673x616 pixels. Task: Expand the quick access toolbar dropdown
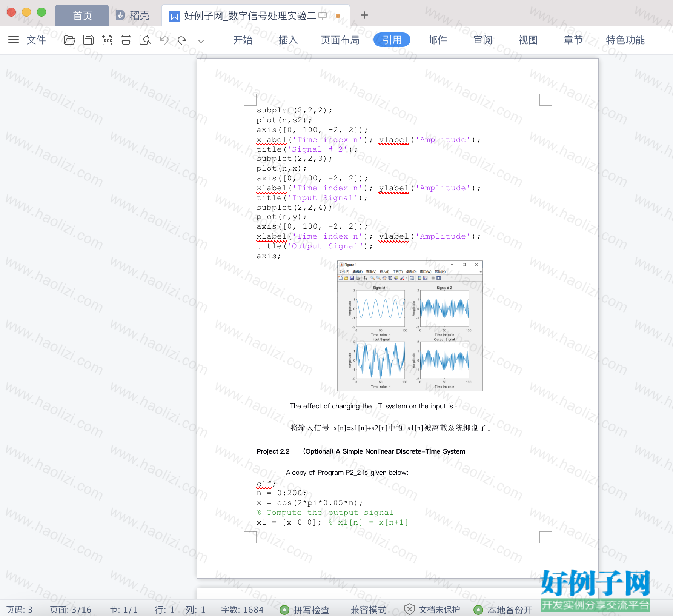tap(201, 40)
